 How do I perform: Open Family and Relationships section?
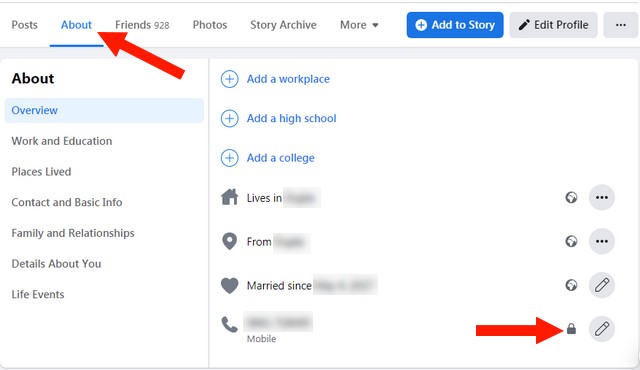(x=73, y=233)
